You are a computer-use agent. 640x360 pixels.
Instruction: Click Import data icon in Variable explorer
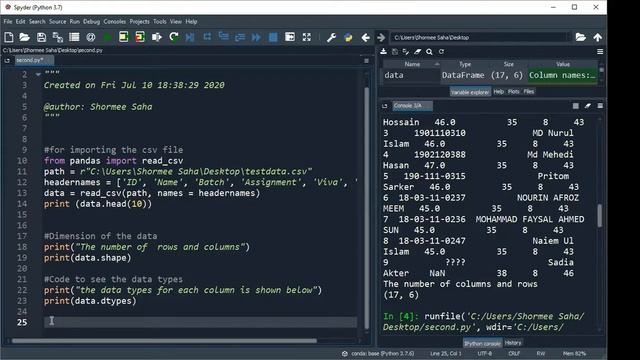click(x=383, y=51)
